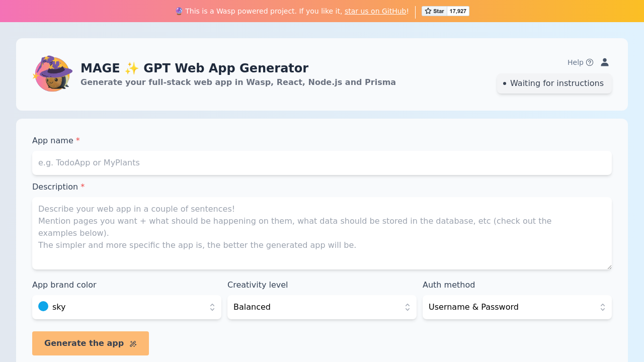Click the magic wand icon on Generate button

point(133,343)
